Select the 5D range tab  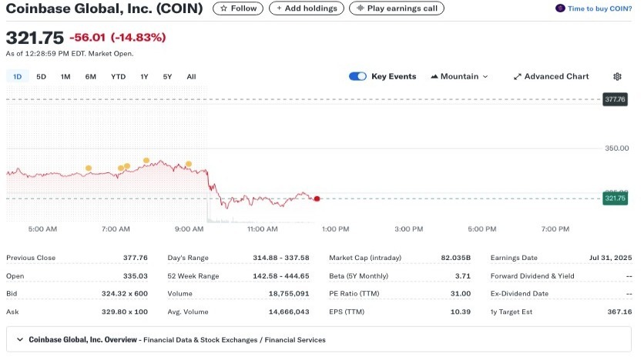pyautogui.click(x=41, y=76)
